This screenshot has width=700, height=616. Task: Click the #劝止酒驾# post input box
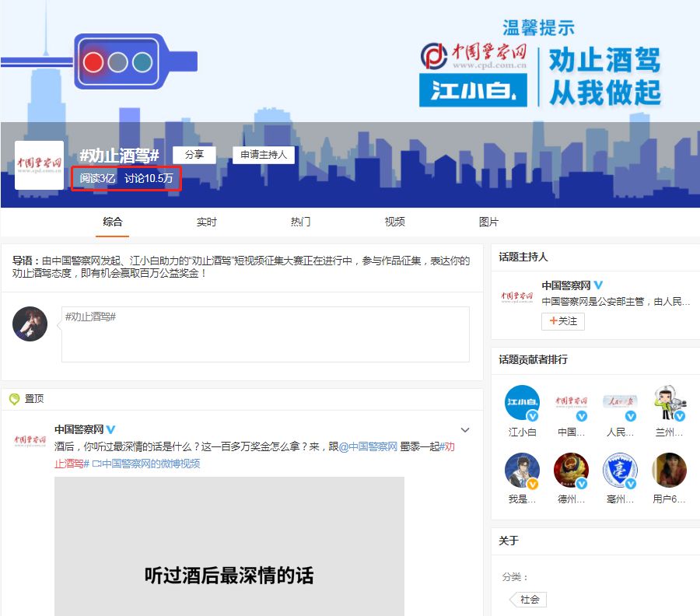coord(265,334)
